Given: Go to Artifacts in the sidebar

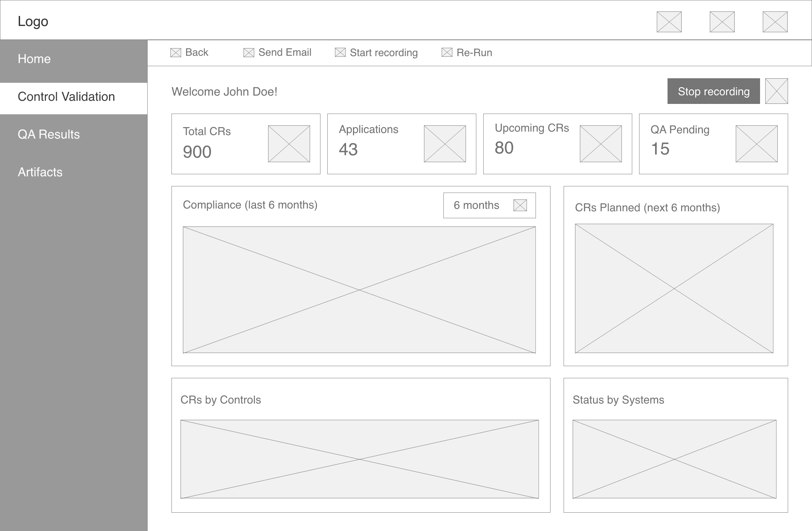Looking at the screenshot, I should pyautogui.click(x=40, y=172).
